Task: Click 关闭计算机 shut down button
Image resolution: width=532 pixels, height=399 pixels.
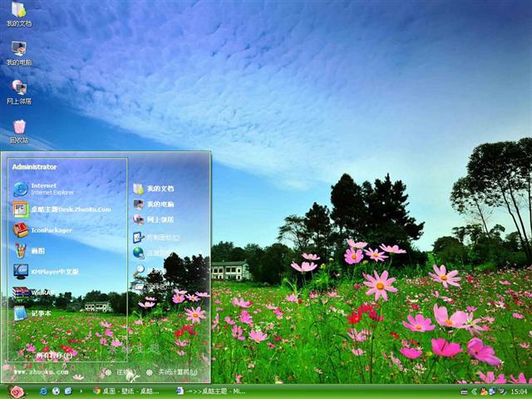Action: [x=172, y=372]
